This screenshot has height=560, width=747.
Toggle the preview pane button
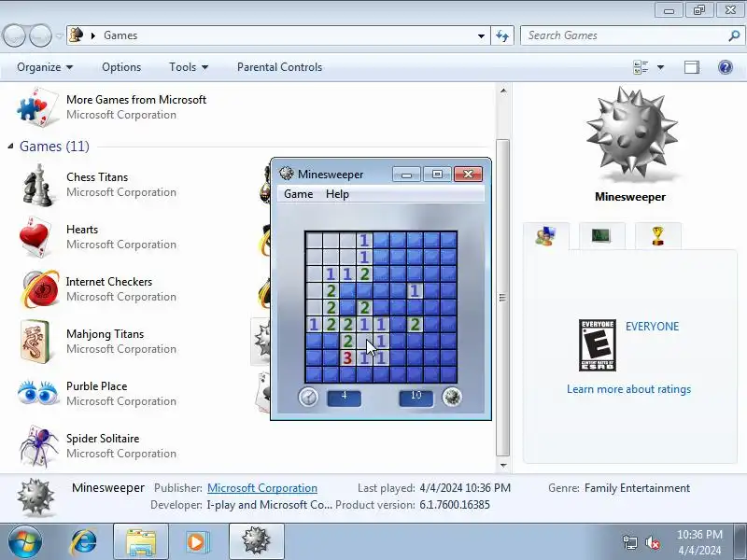point(692,67)
